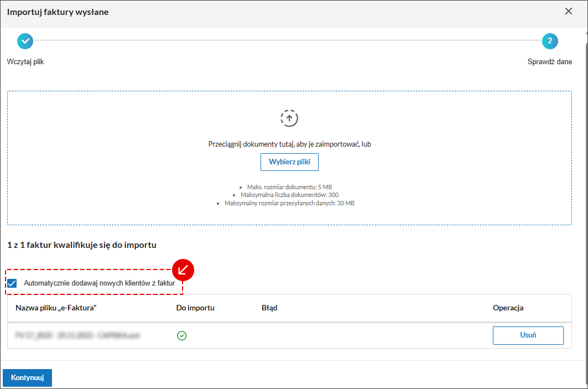Go to the Wczytaj plik step label
588x389 pixels.
click(x=25, y=62)
